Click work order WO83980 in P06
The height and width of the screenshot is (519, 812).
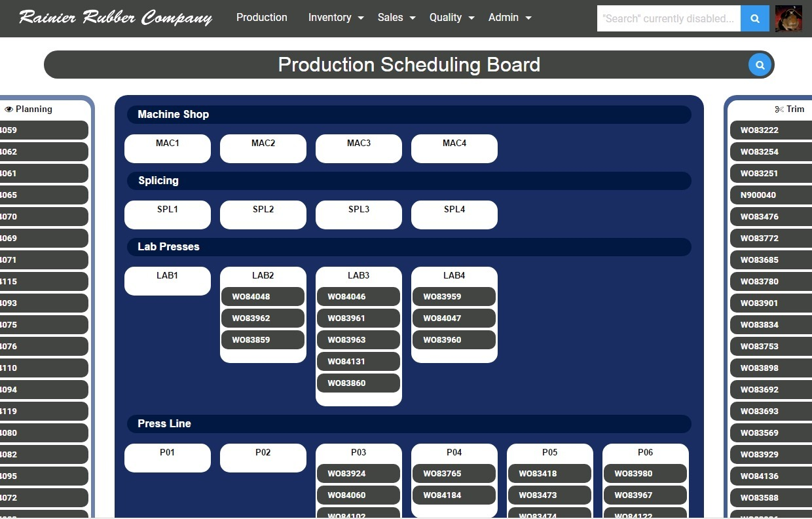646,474
